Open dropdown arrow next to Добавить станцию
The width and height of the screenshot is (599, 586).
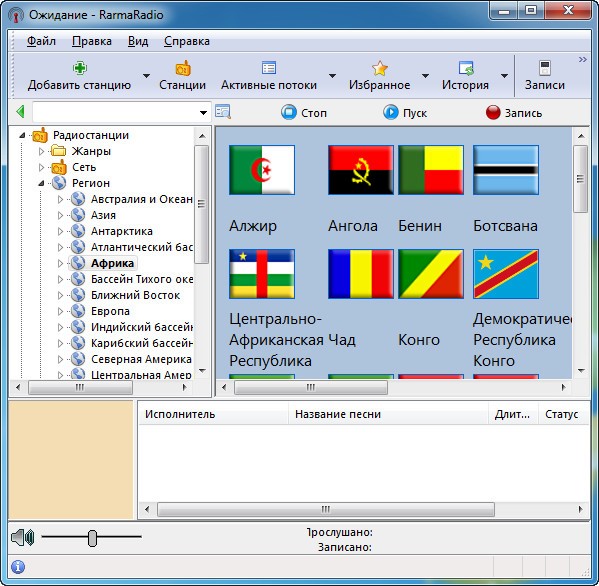click(146, 76)
